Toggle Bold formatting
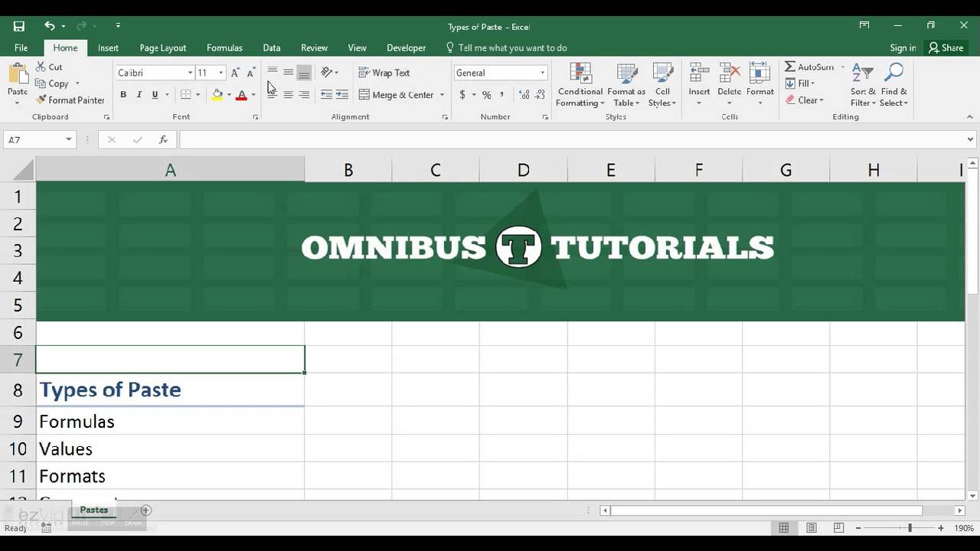Image resolution: width=980 pixels, height=551 pixels. tap(122, 95)
